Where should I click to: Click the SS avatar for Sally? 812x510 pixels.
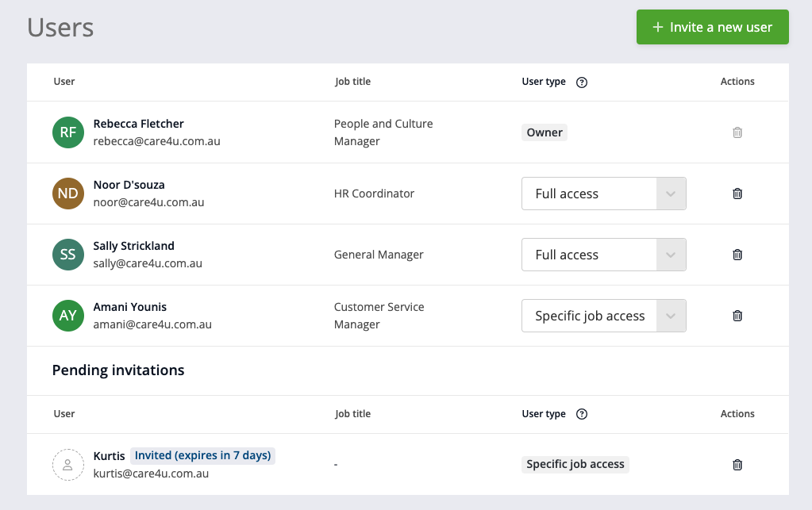point(68,255)
